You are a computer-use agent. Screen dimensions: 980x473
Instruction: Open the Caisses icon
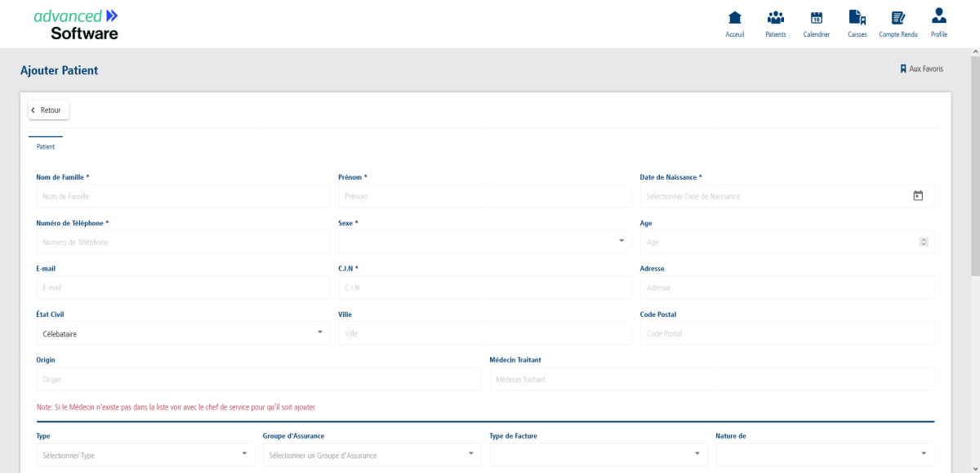point(857,18)
